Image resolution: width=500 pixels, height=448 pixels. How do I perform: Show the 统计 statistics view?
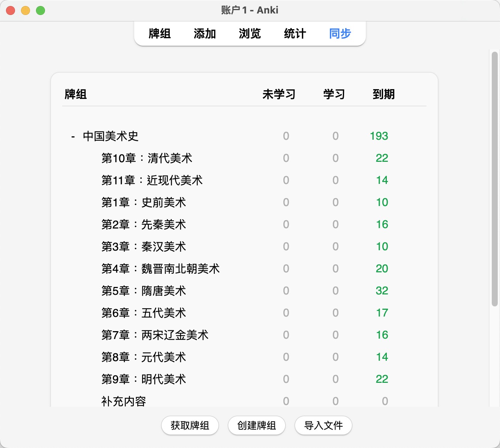click(295, 34)
